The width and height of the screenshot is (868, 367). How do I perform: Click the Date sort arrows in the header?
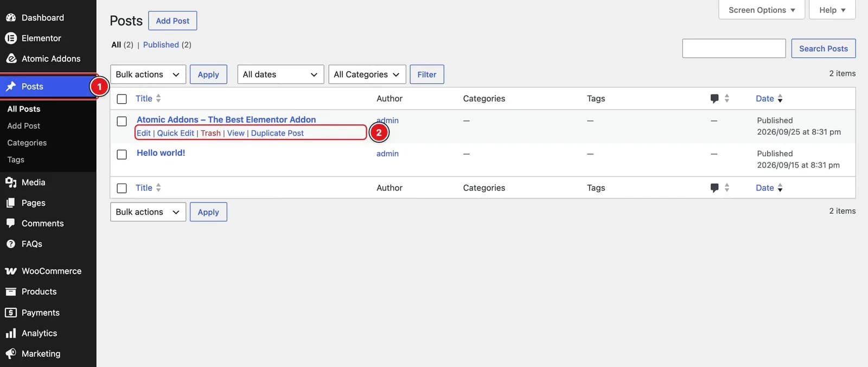[780, 98]
